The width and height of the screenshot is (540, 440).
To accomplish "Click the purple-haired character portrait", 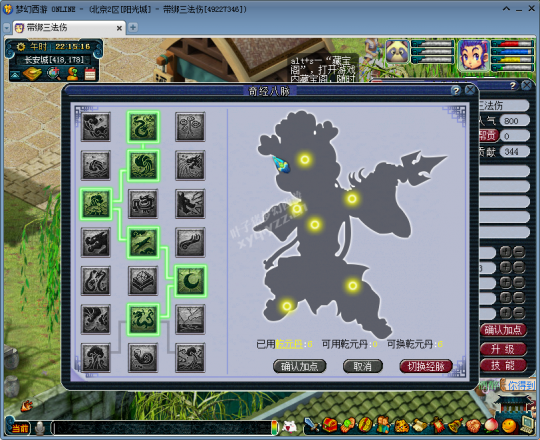I will pos(473,55).
